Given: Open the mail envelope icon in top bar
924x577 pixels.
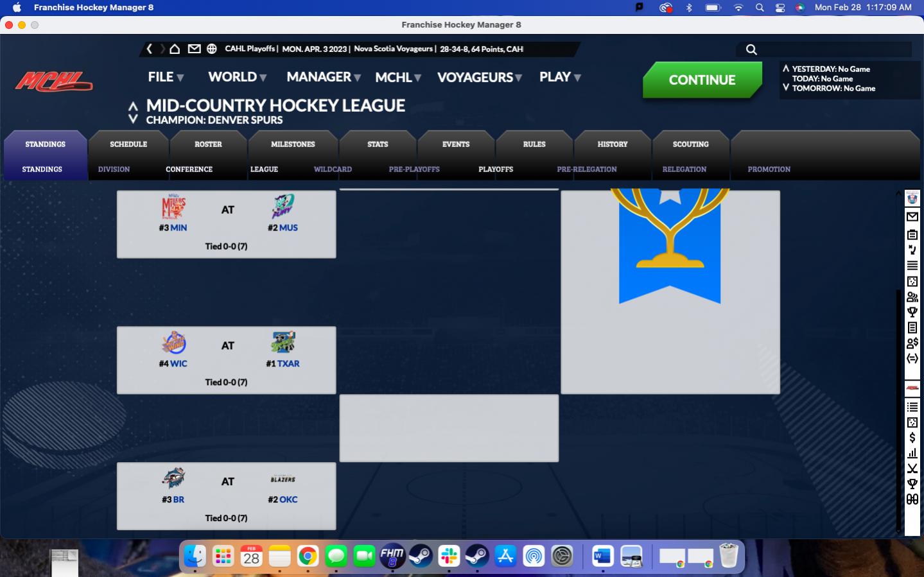Looking at the screenshot, I should pos(194,49).
